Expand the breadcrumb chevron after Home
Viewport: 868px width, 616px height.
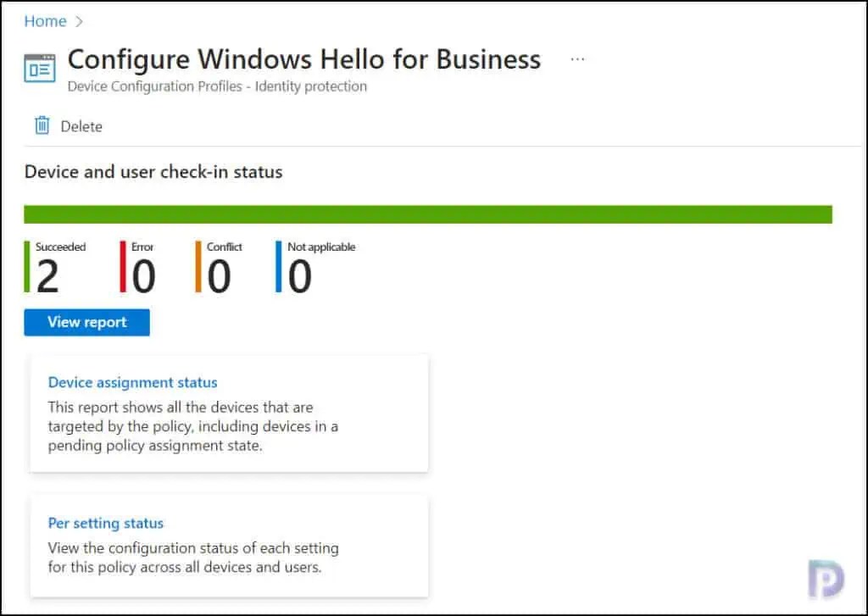(x=79, y=20)
